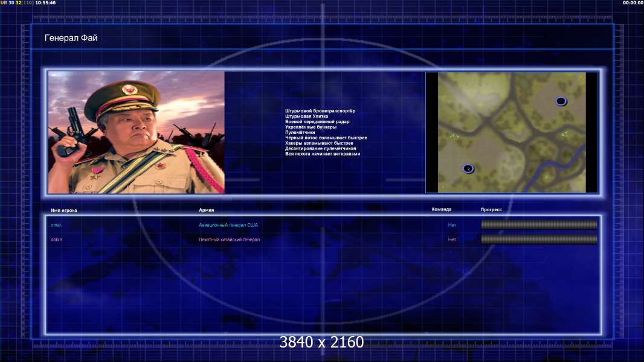This screenshot has height=362, width=644.
Task: Click the line Штурмовой бронетранспортёр
Action: point(320,110)
